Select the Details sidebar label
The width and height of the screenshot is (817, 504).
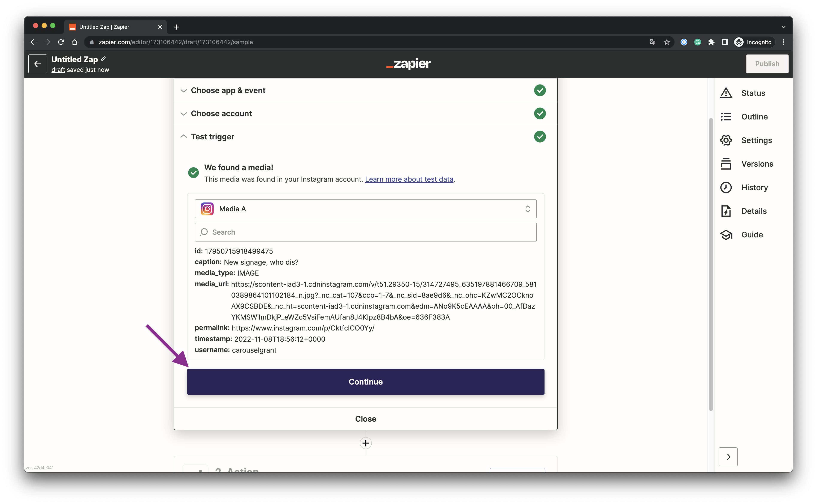tap(754, 211)
